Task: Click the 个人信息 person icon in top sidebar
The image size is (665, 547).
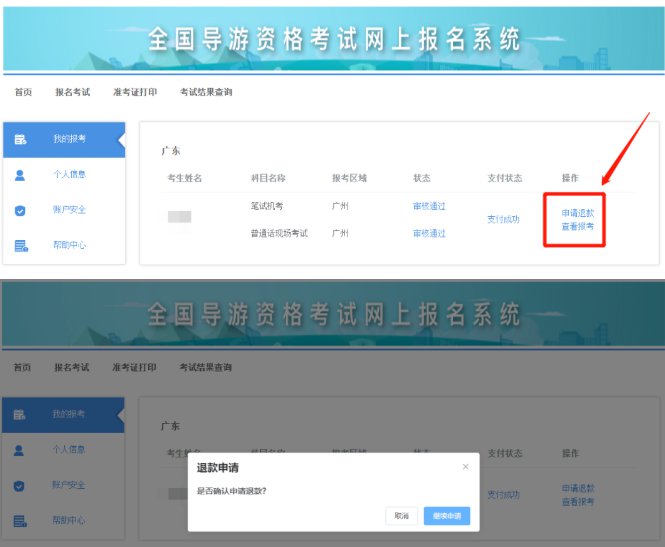Action: (x=21, y=175)
